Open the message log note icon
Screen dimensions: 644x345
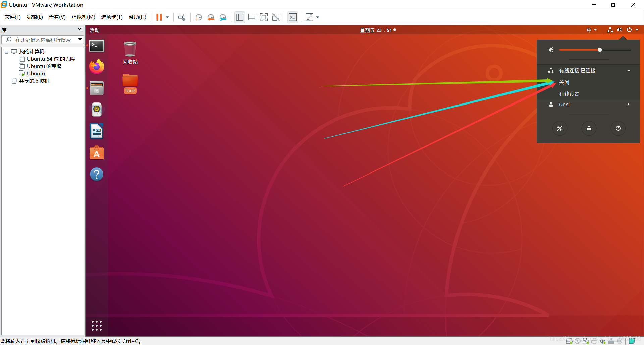(632, 341)
